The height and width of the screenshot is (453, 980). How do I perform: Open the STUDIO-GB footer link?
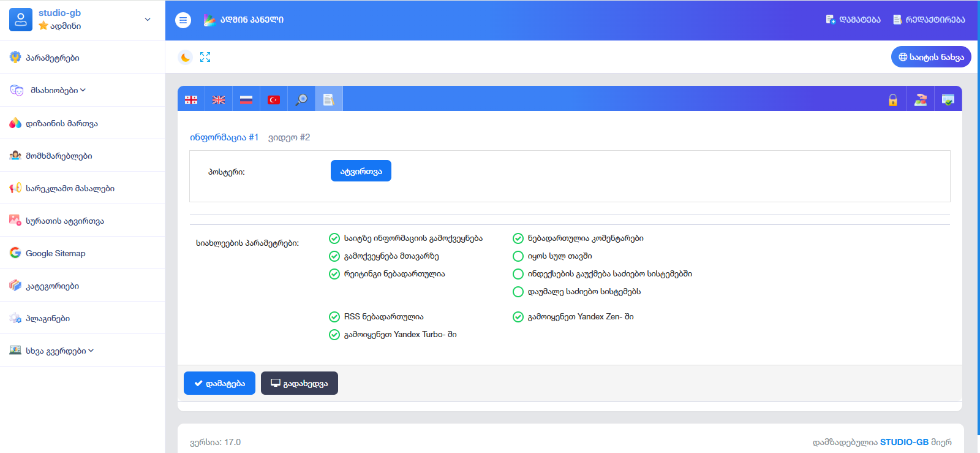[904, 442]
